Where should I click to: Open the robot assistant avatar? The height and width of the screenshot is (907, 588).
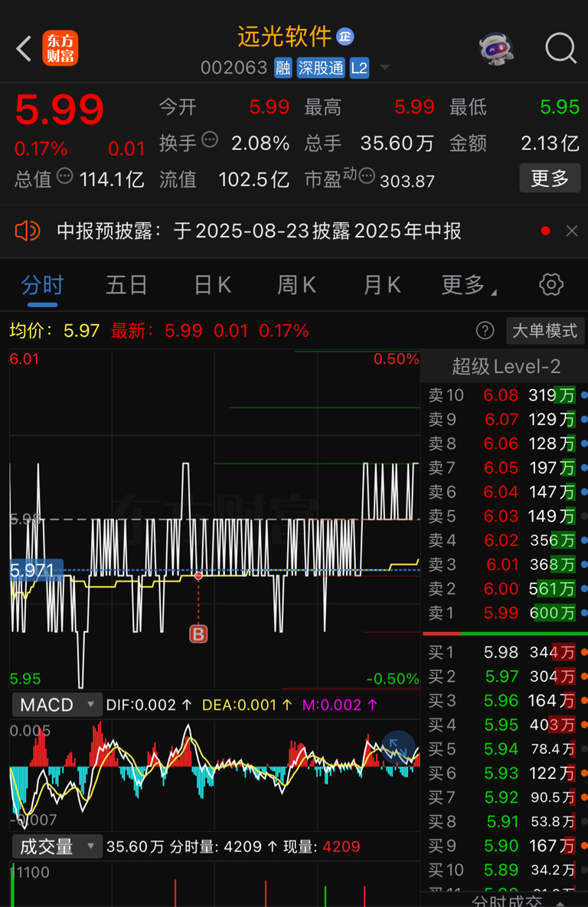click(497, 48)
